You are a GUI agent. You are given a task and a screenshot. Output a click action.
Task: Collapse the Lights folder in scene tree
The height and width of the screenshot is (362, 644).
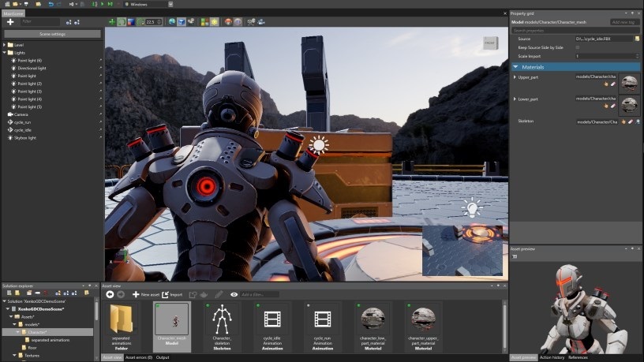(5, 52)
